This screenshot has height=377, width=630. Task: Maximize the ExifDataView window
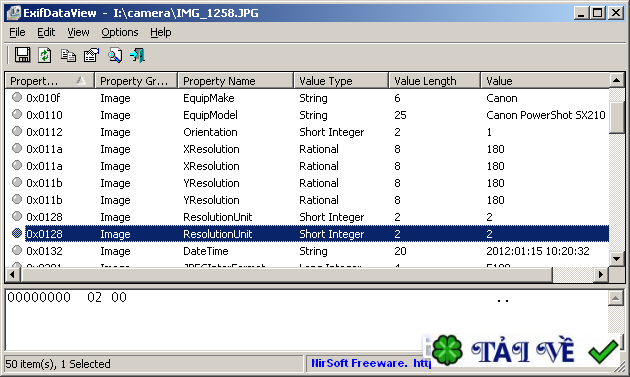(597, 13)
